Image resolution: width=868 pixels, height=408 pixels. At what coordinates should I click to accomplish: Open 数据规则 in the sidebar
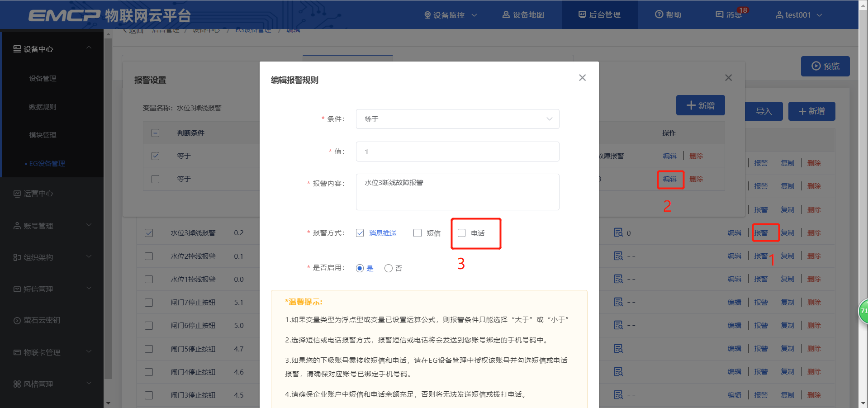(x=43, y=107)
